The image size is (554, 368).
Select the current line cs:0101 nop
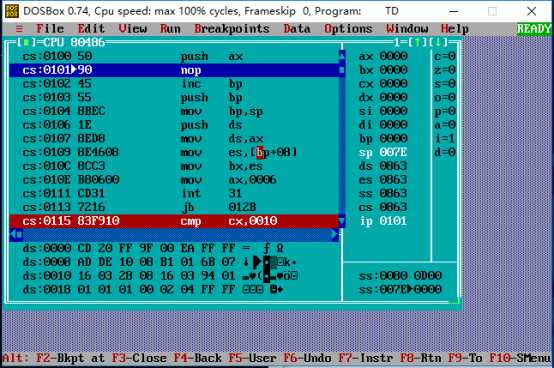174,70
